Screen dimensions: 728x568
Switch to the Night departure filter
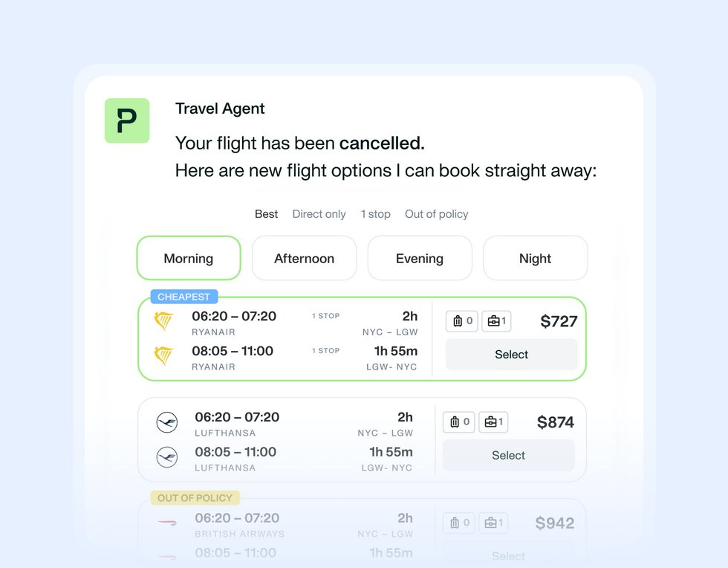(x=535, y=258)
